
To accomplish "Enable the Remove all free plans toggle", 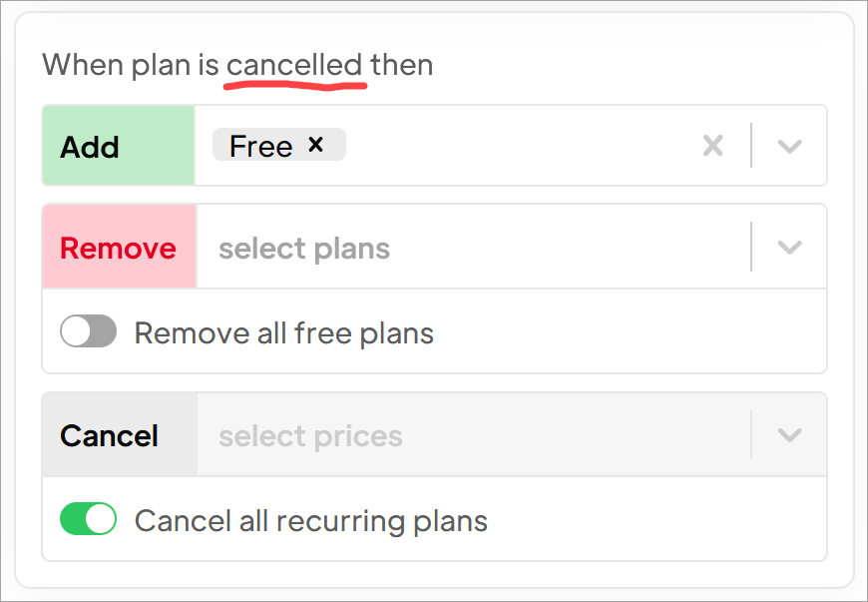I will pyautogui.click(x=88, y=330).
